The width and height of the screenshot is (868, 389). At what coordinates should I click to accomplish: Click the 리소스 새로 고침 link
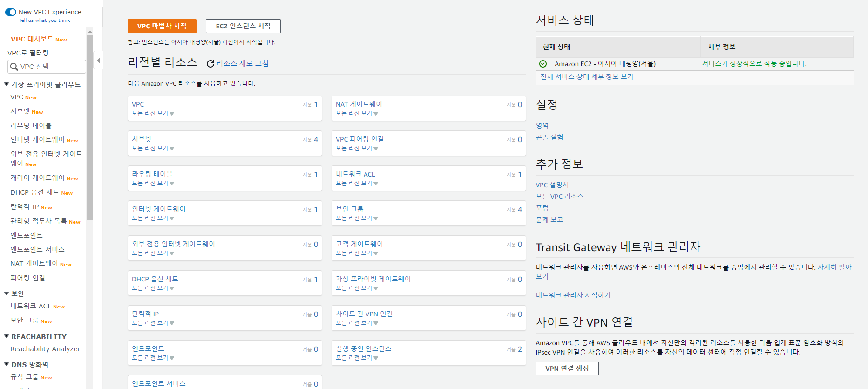pos(243,63)
